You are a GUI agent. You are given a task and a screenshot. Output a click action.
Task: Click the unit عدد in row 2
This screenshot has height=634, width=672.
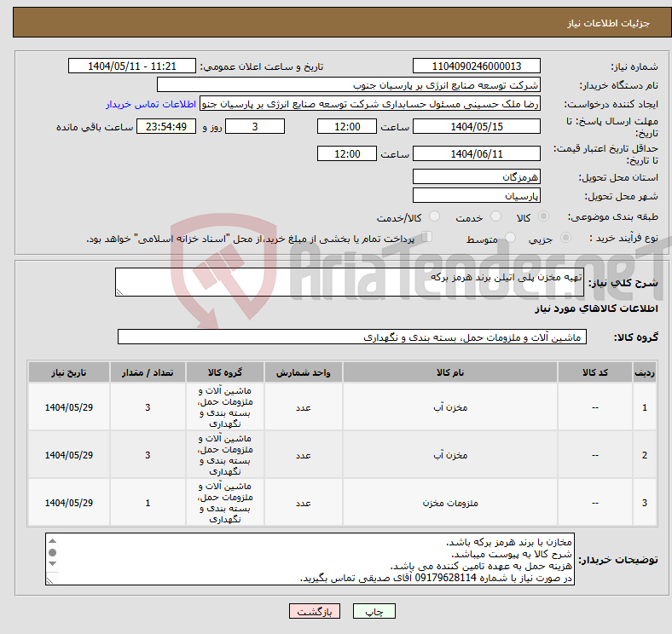303,455
